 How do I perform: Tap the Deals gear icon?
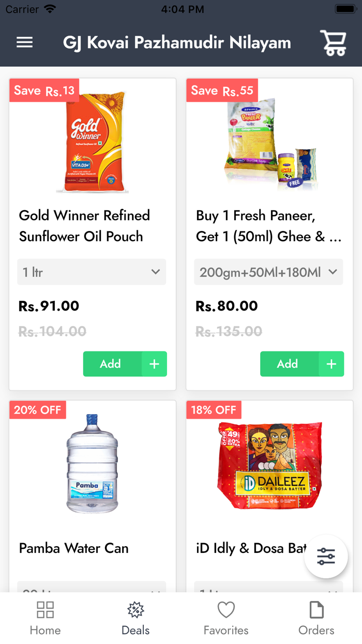(x=135, y=610)
